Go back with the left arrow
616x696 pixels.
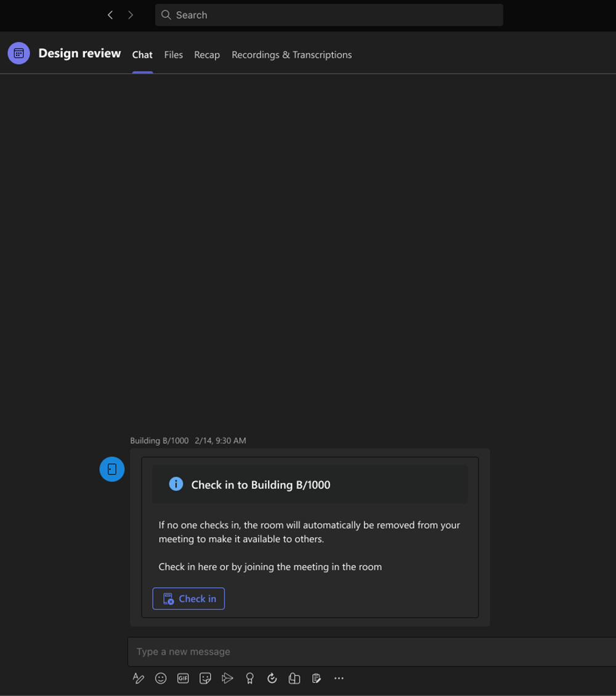click(110, 15)
